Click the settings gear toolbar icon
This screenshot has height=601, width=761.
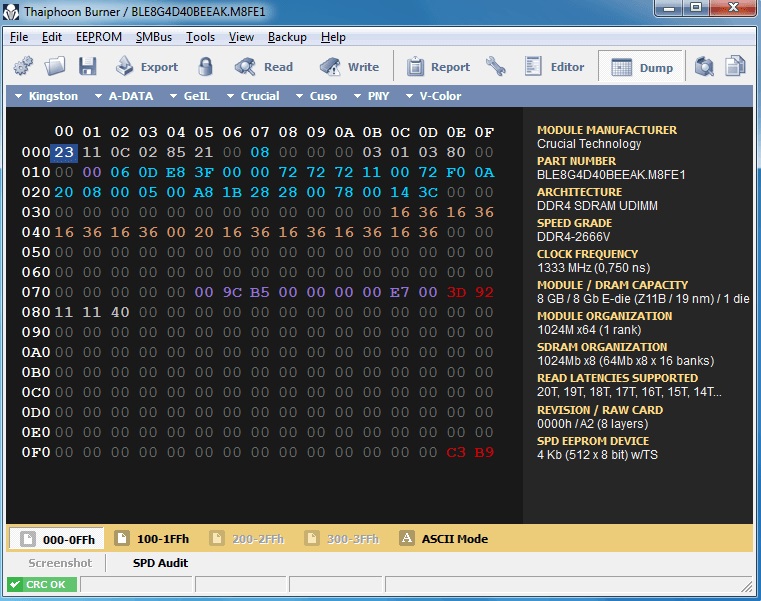click(23, 67)
